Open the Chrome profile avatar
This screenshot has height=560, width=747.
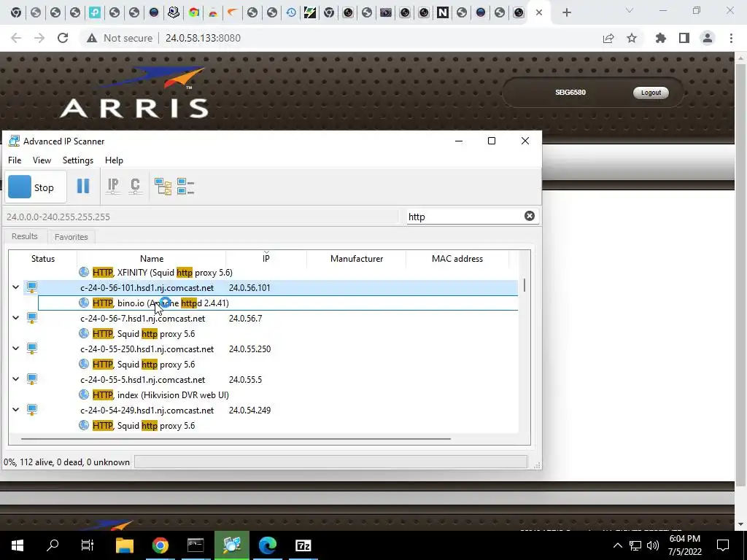(x=708, y=38)
